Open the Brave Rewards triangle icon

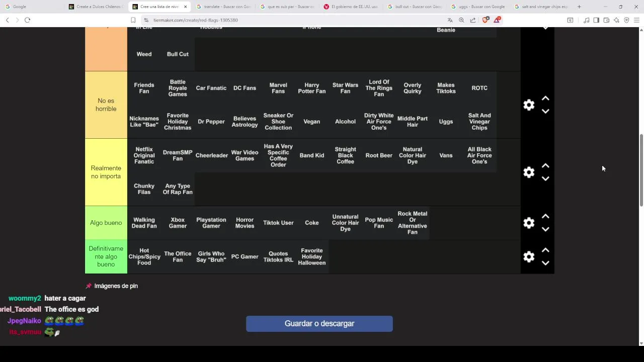tap(497, 20)
